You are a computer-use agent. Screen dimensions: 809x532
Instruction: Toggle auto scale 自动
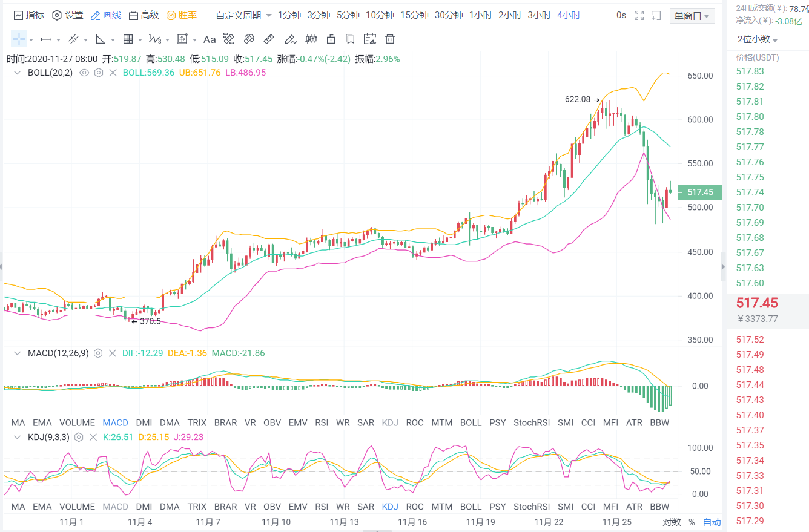(712, 522)
